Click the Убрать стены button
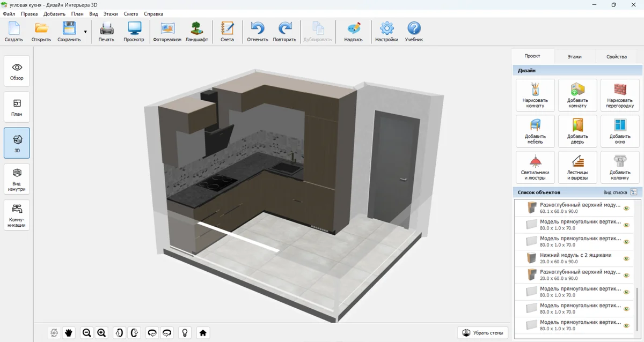This screenshot has height=342, width=644. [482, 333]
